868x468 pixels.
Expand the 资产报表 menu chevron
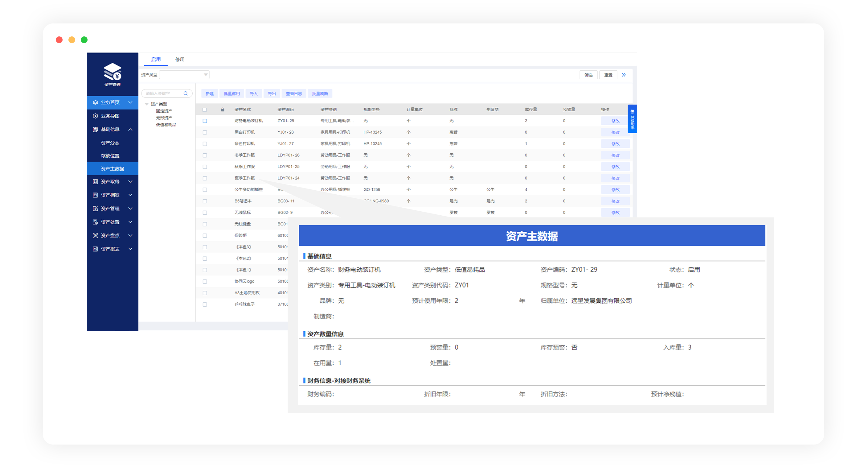click(x=130, y=249)
